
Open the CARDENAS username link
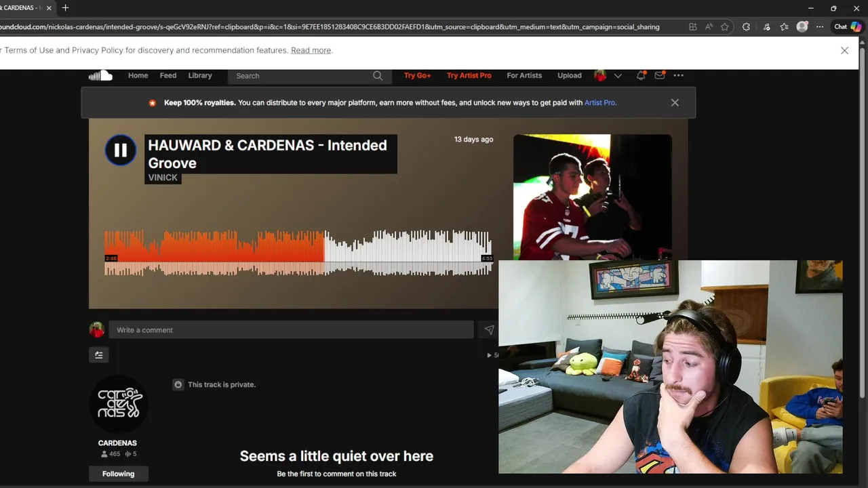[117, 443]
